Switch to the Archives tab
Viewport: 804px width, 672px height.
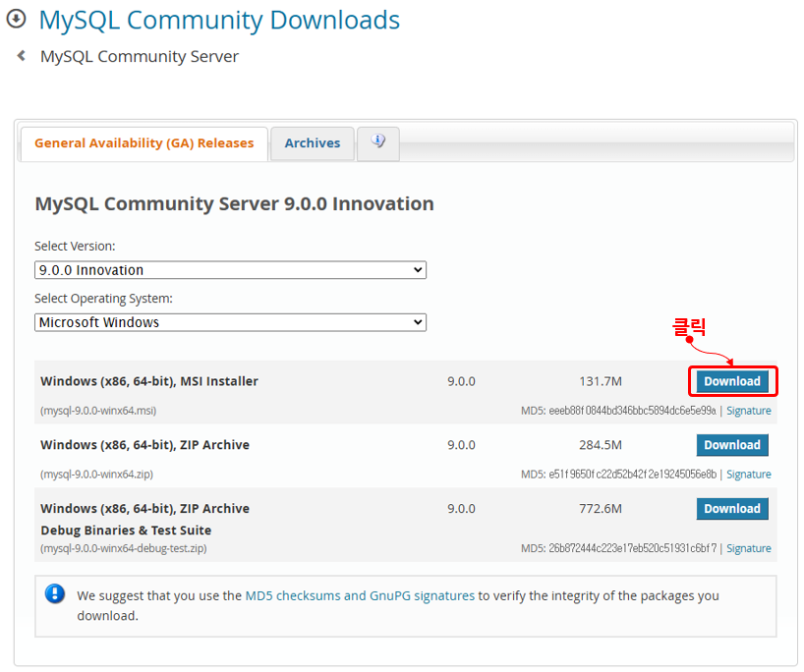(313, 143)
